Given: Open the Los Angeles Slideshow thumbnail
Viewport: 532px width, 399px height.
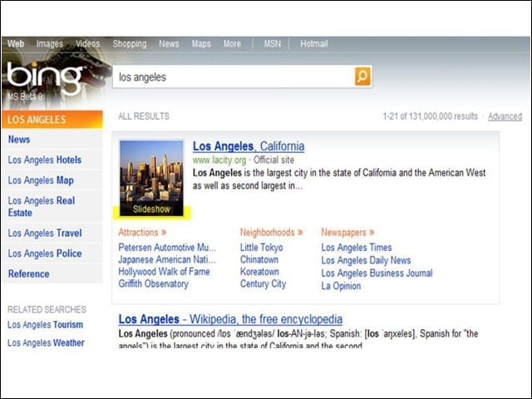Looking at the screenshot, I should 151,179.
